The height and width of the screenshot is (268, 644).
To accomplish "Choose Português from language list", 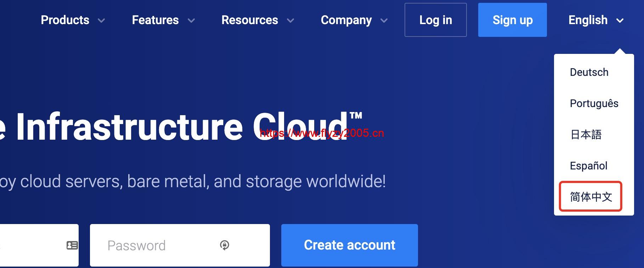I will click(x=594, y=104).
